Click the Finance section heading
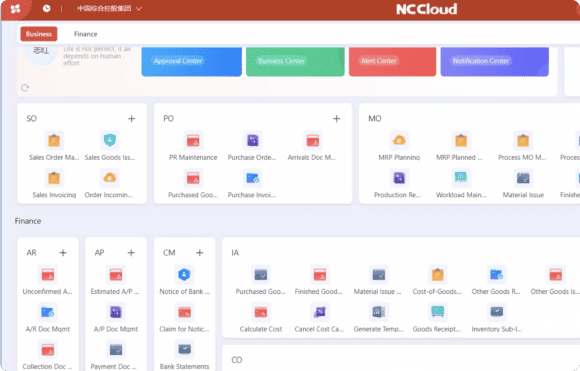 28,221
